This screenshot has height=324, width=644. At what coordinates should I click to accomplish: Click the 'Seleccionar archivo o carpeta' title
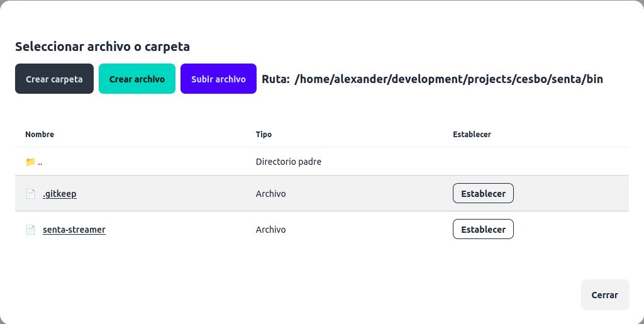(103, 47)
